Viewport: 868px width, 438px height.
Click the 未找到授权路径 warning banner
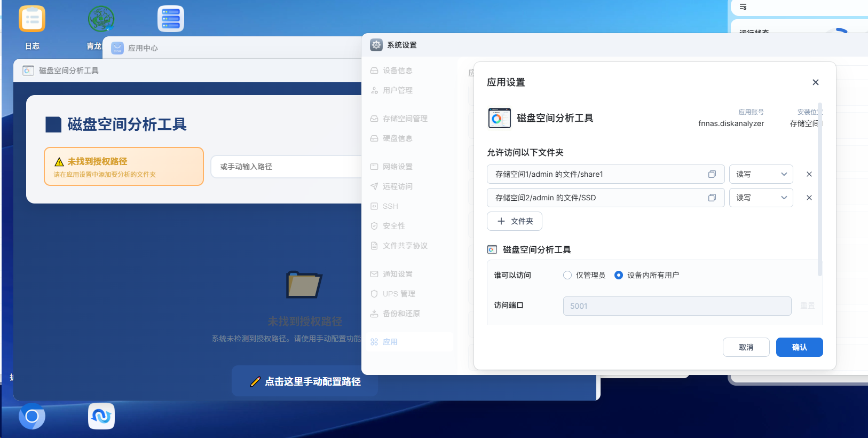pos(124,167)
